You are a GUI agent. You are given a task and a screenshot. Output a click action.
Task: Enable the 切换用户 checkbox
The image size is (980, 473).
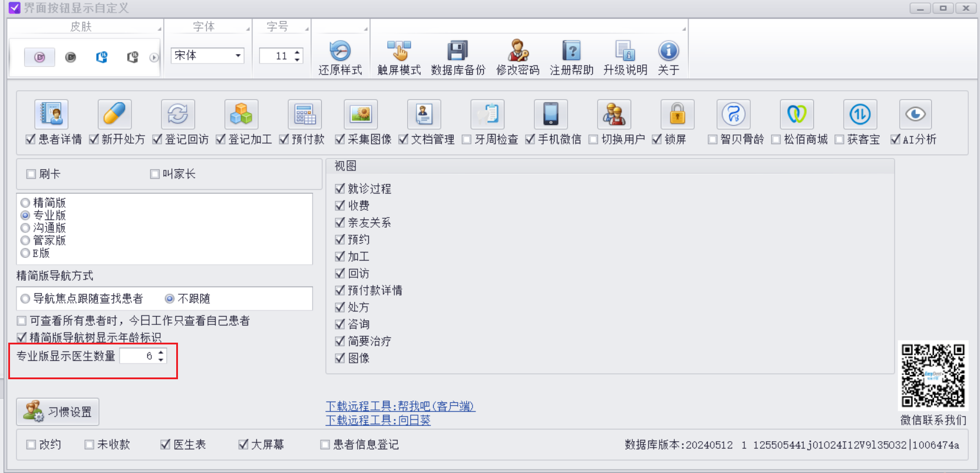pos(593,139)
